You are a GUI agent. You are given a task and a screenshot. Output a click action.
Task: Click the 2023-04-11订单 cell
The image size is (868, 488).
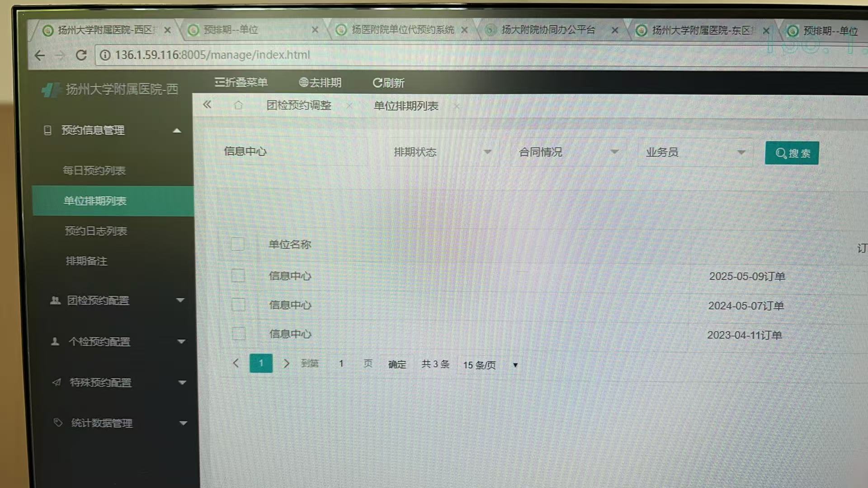(745, 335)
